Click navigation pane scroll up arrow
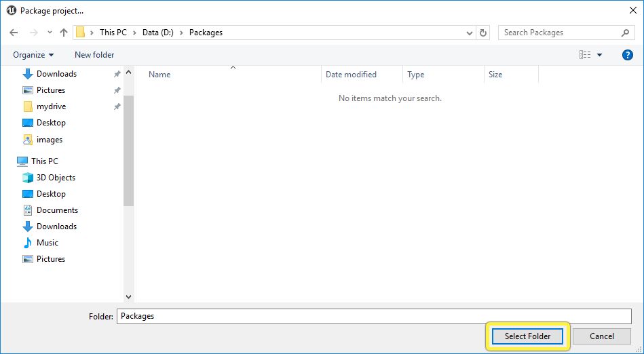 (x=128, y=73)
